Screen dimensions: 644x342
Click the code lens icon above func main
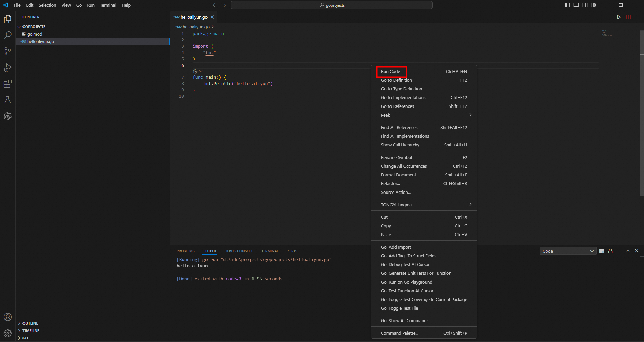pyautogui.click(x=195, y=71)
